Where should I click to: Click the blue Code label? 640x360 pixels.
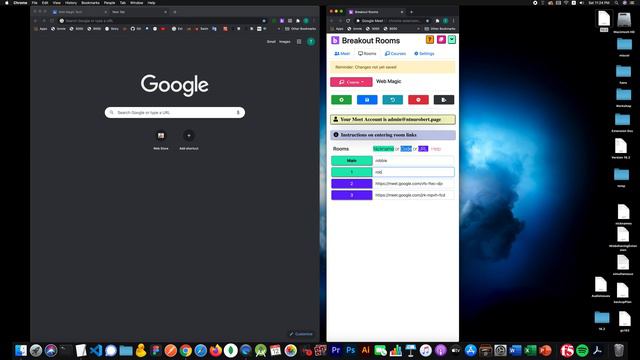[x=406, y=149]
